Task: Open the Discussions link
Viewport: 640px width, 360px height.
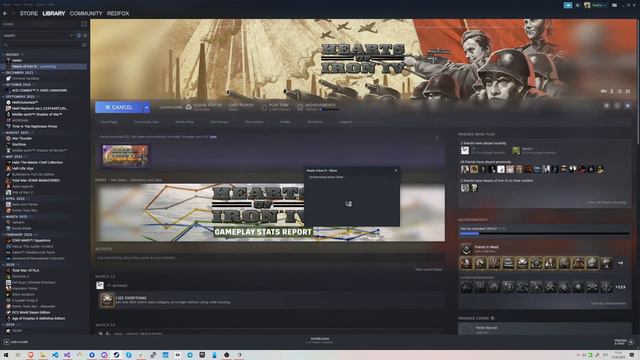Action: point(254,122)
